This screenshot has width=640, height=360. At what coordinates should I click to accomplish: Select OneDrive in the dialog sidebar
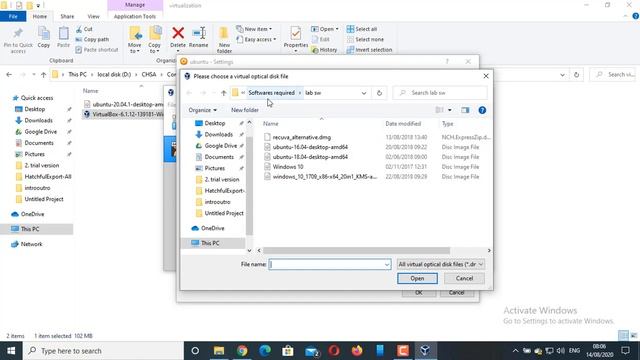coord(212,228)
